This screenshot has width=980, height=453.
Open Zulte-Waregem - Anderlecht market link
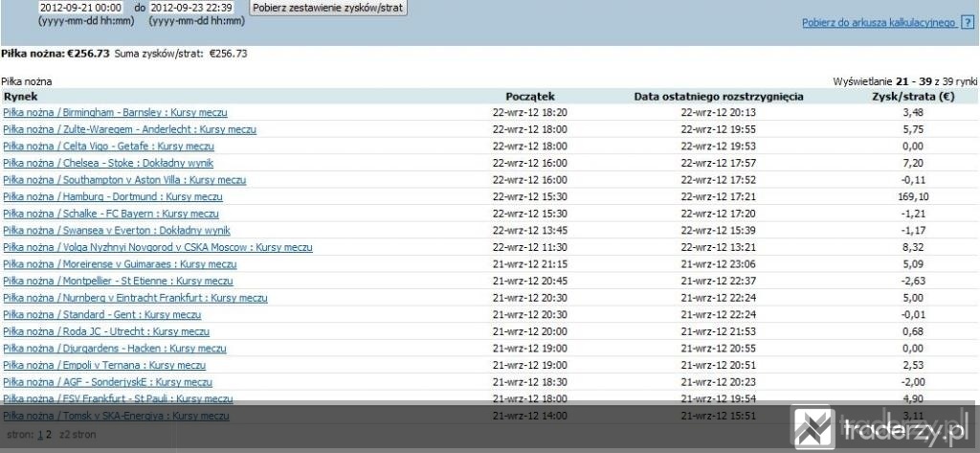[x=129, y=129]
